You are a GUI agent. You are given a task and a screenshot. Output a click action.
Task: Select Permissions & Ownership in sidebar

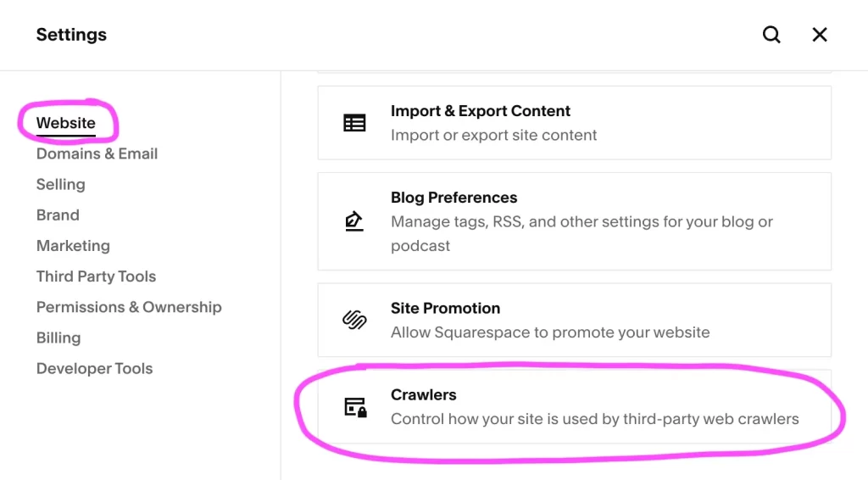129,307
